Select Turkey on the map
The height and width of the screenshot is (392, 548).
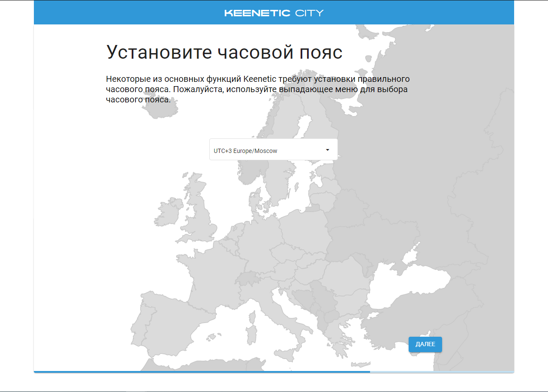click(x=412, y=317)
